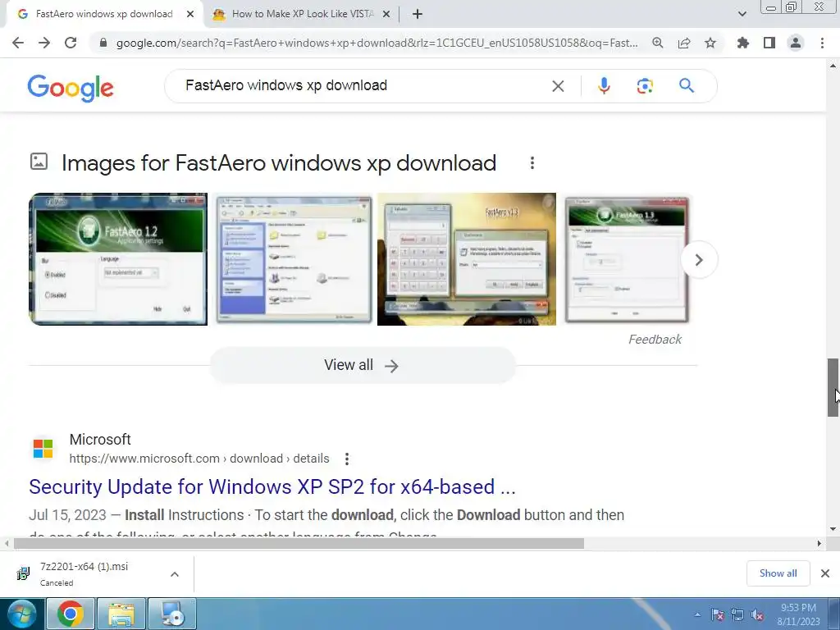Open the network tray icon

tap(737, 614)
